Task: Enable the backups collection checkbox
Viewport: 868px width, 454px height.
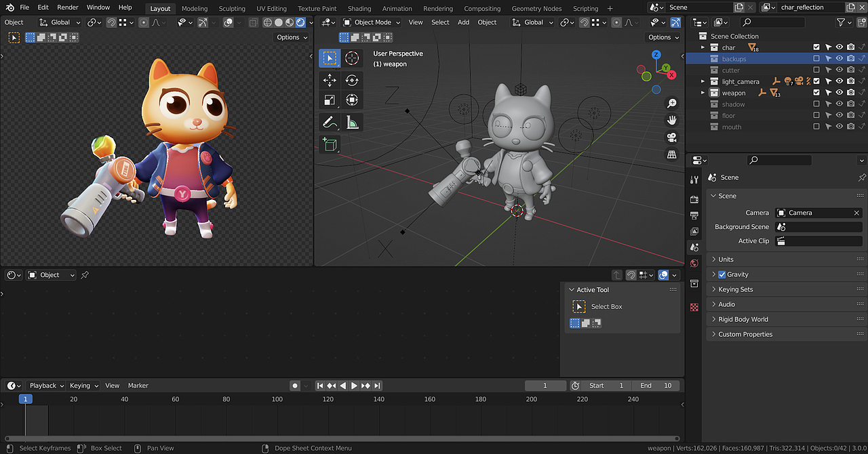Action: pos(816,59)
